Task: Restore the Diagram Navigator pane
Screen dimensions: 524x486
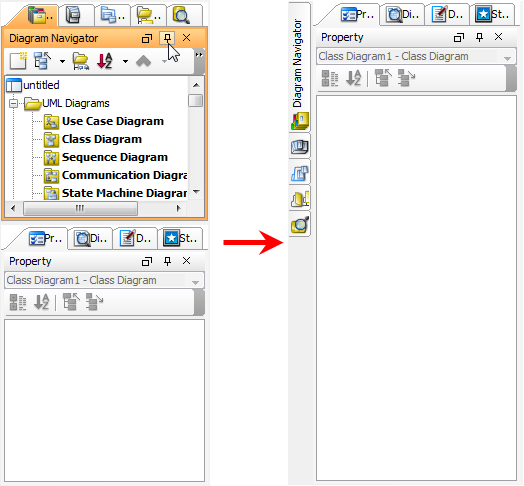Action: coord(147,38)
